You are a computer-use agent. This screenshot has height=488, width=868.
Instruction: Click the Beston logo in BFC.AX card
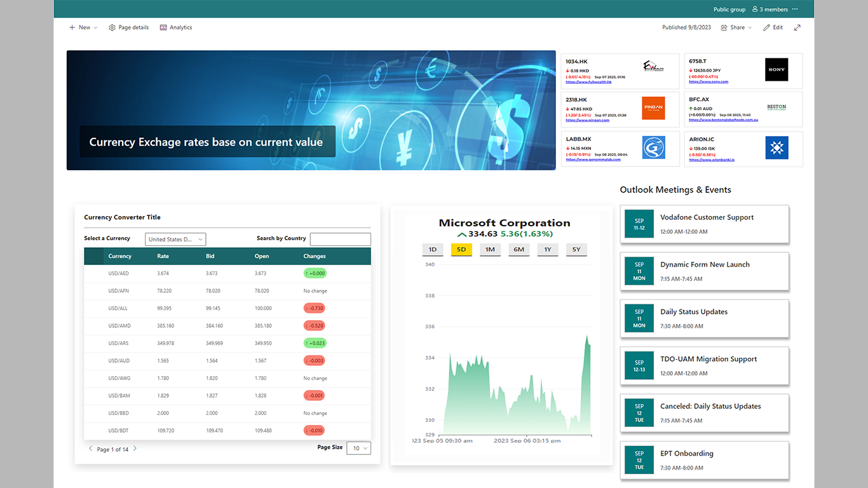tap(776, 107)
